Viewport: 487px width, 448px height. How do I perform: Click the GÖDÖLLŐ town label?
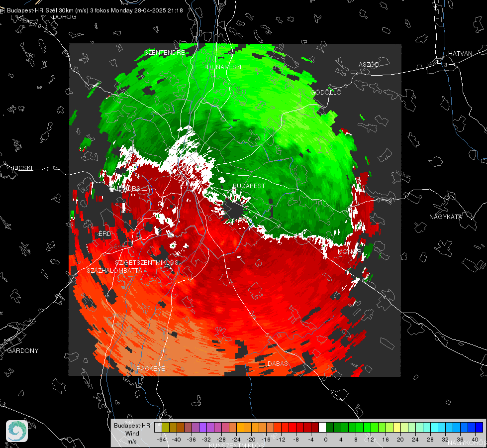(326, 92)
